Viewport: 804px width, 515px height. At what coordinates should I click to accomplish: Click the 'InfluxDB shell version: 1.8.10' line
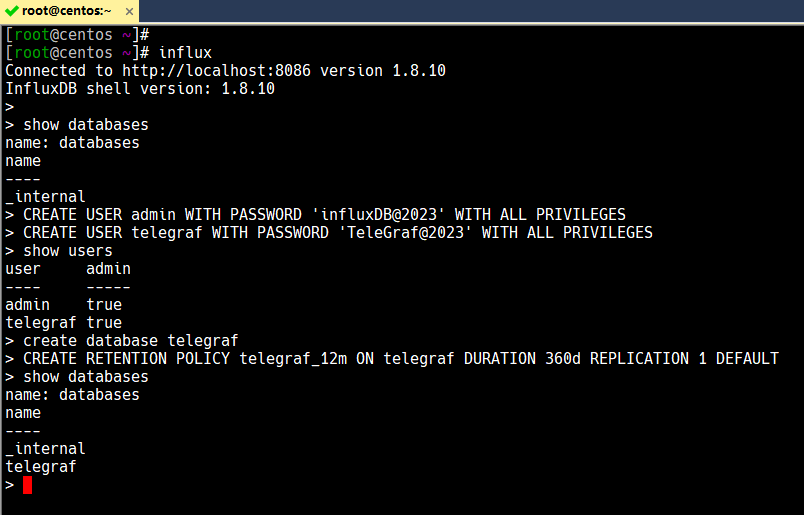(140, 89)
